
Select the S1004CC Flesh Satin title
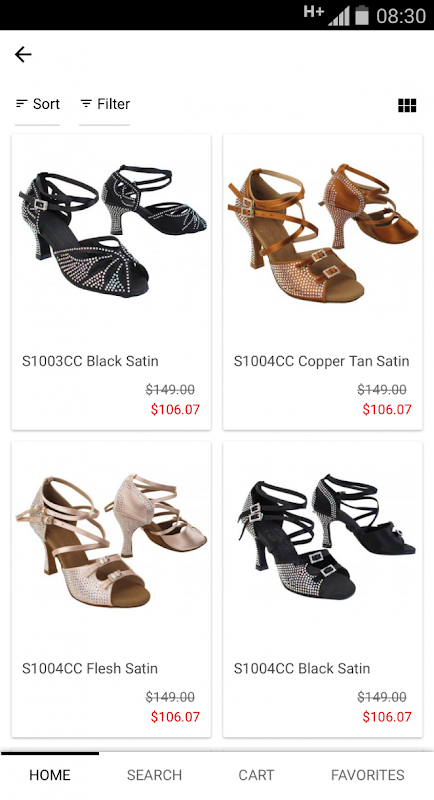coord(90,668)
